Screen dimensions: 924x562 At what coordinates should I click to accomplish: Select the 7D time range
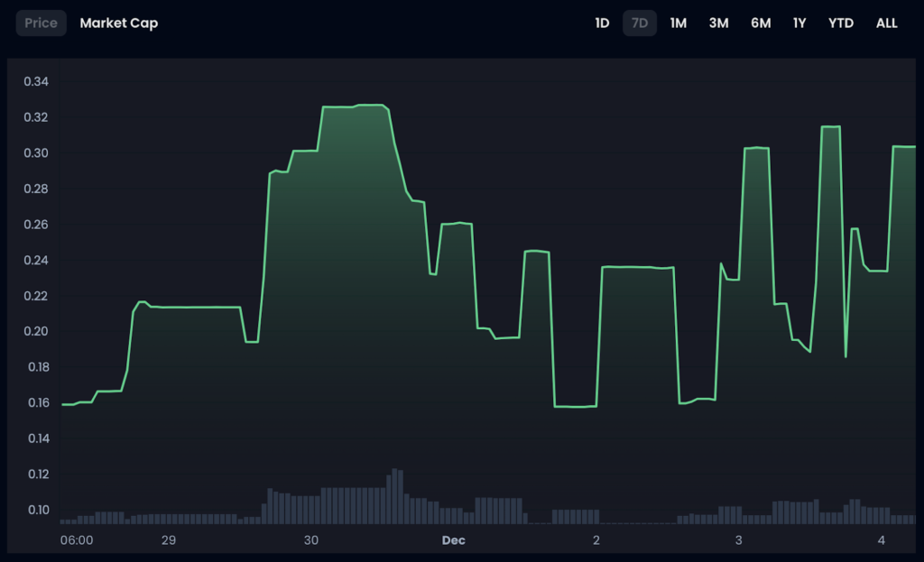coord(640,23)
